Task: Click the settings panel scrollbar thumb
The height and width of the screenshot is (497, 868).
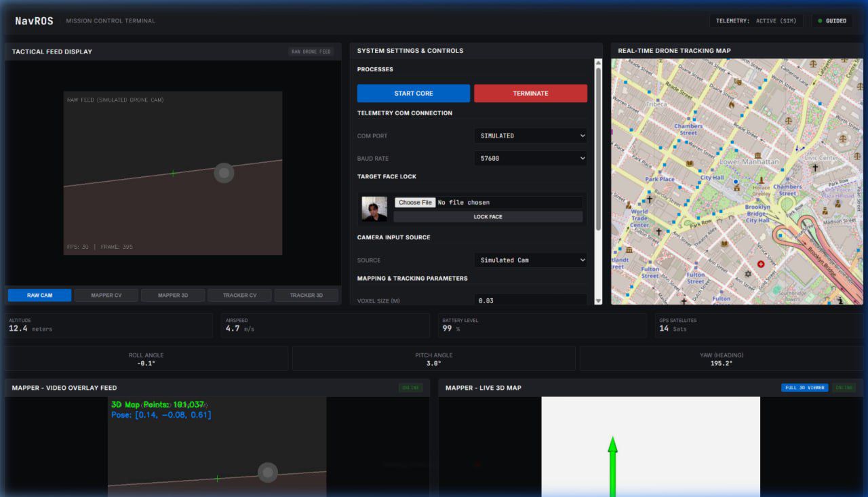Action: (x=598, y=149)
